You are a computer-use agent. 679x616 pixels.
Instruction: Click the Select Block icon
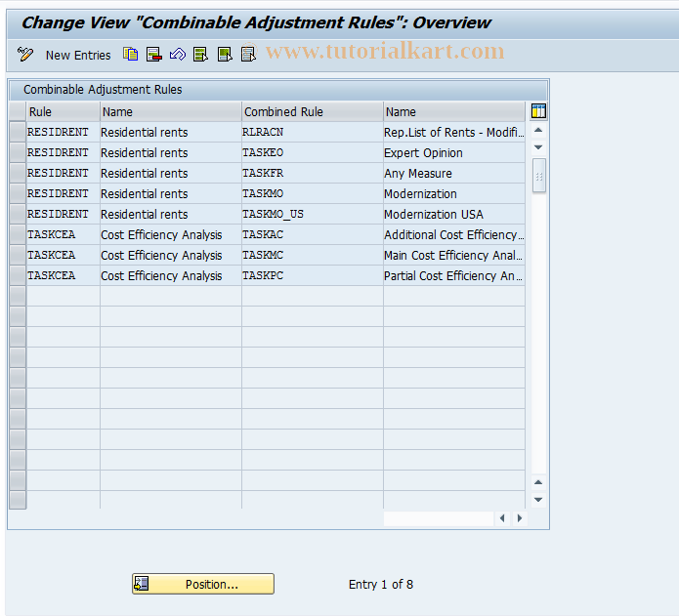point(225,55)
